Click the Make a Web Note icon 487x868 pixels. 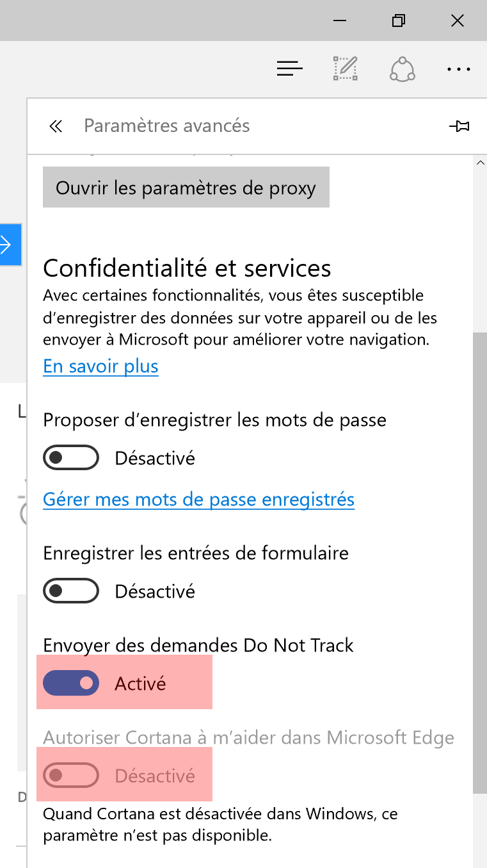tap(346, 69)
